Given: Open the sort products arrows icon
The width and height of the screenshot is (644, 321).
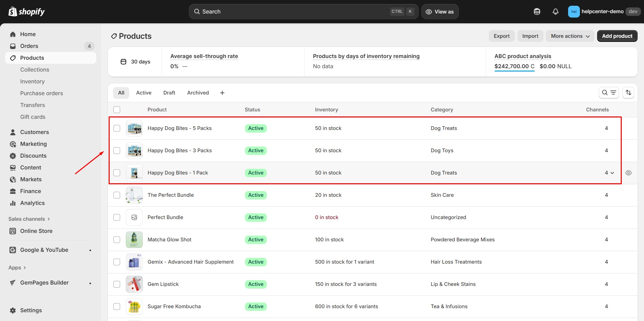Looking at the screenshot, I should click(628, 92).
